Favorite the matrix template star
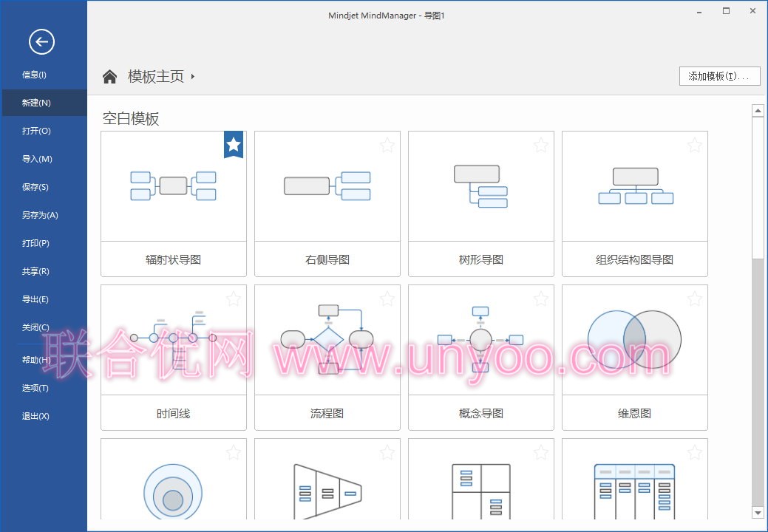 [541, 452]
